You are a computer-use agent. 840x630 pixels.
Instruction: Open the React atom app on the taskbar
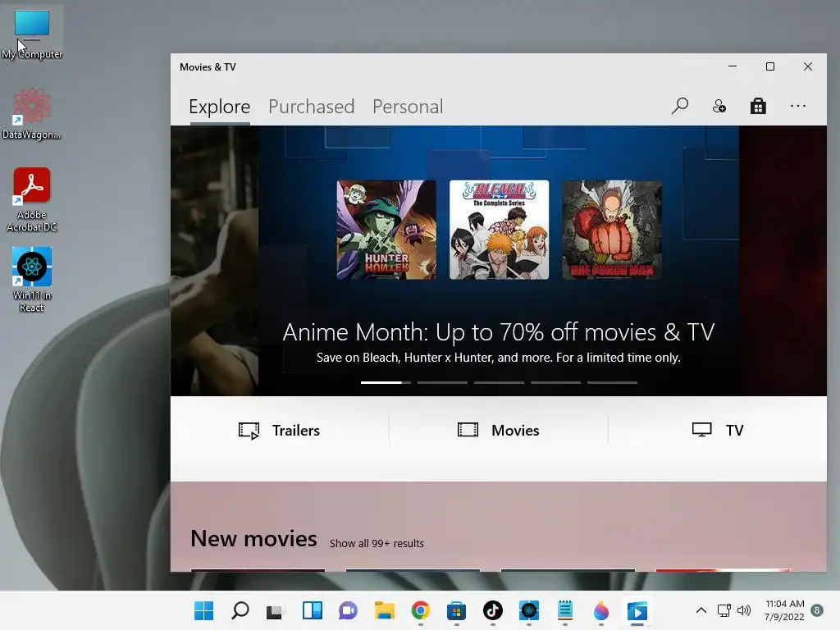pyautogui.click(x=529, y=610)
